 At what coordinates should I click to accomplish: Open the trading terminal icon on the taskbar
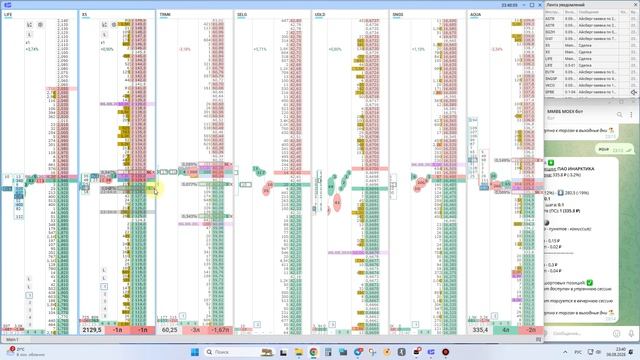pos(431,352)
